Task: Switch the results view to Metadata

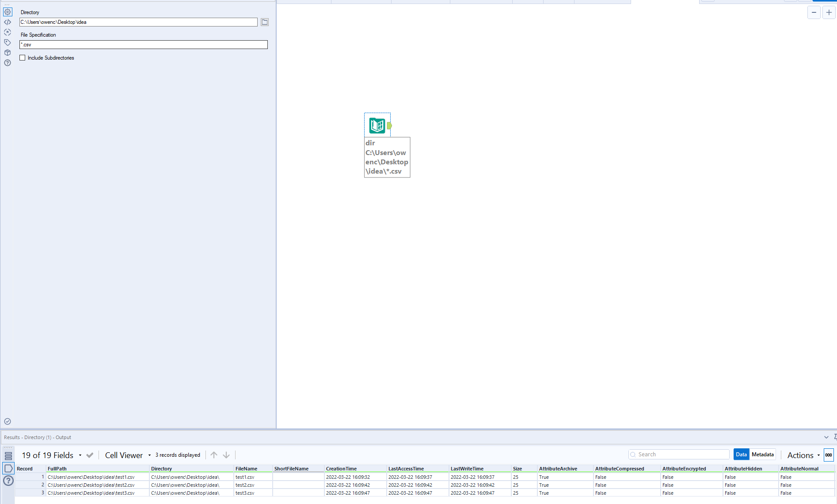Action: click(x=763, y=454)
